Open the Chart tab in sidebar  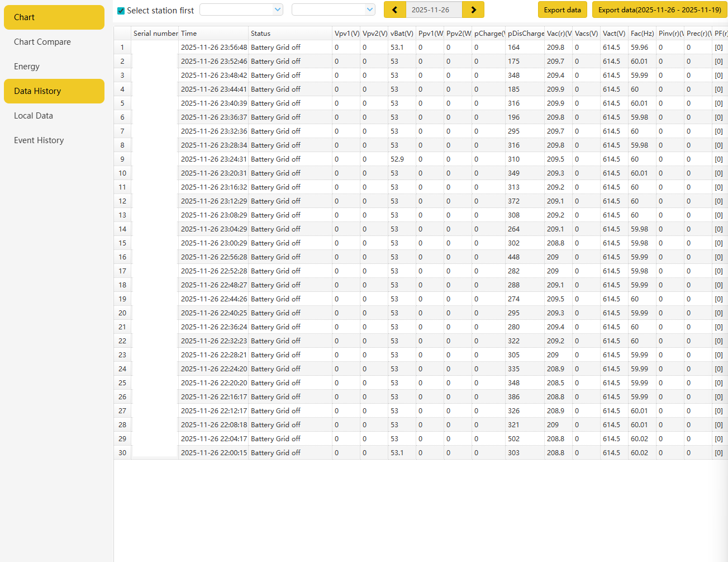(54, 17)
